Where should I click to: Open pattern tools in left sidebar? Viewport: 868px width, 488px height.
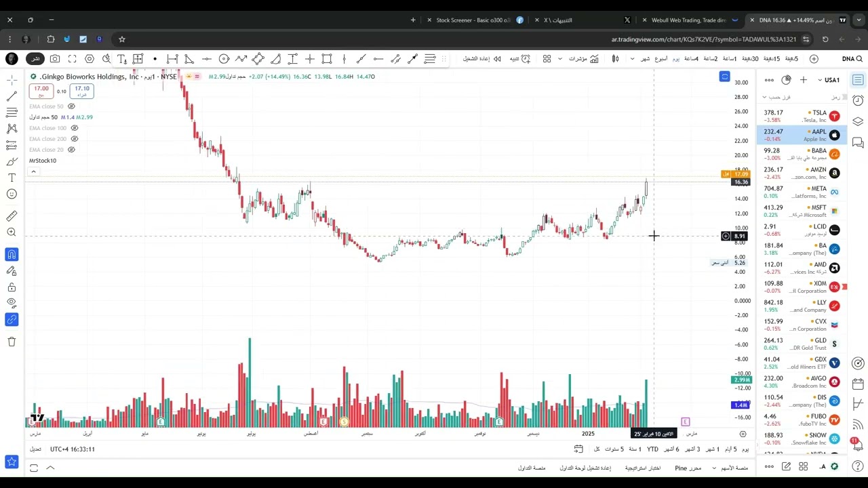12,128
